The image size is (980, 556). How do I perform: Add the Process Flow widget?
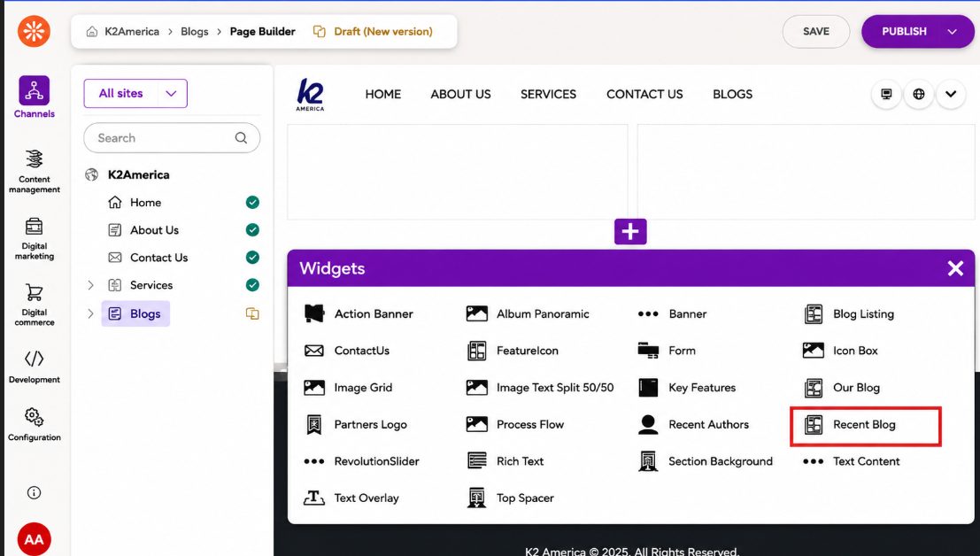[515, 424]
